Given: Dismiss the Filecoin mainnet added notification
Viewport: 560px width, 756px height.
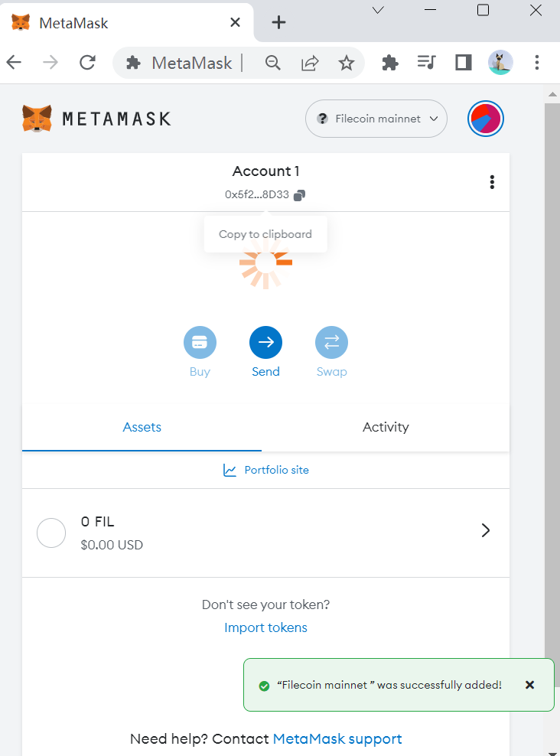Looking at the screenshot, I should tap(529, 685).
